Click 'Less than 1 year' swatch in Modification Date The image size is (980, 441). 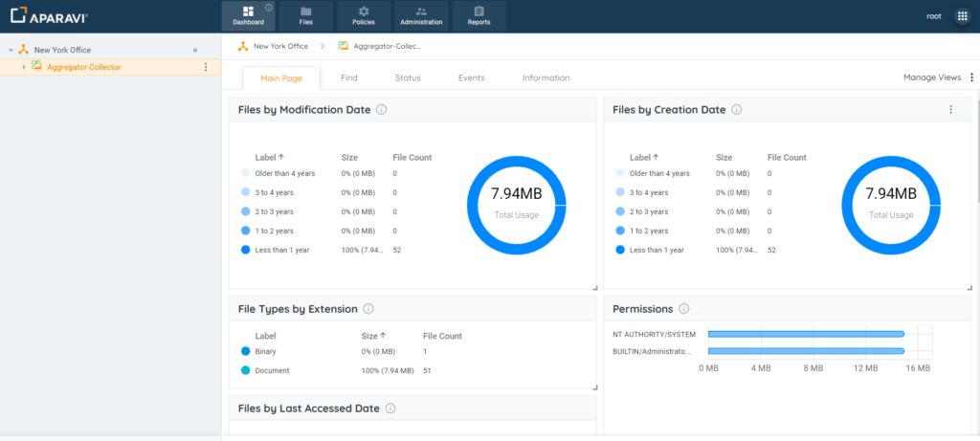pyautogui.click(x=245, y=250)
